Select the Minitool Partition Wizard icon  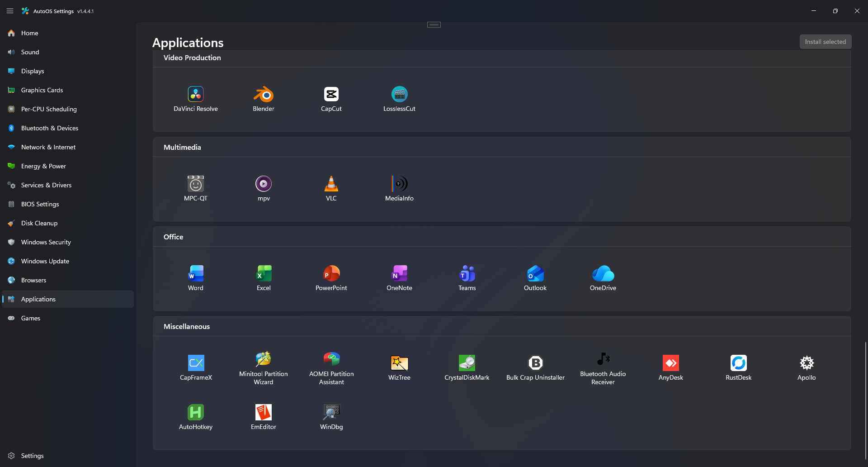point(264,359)
